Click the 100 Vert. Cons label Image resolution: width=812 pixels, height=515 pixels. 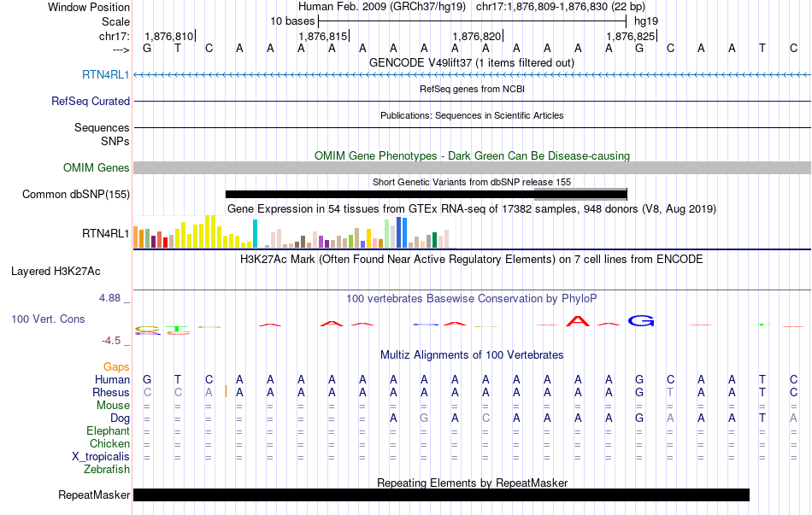(x=48, y=319)
